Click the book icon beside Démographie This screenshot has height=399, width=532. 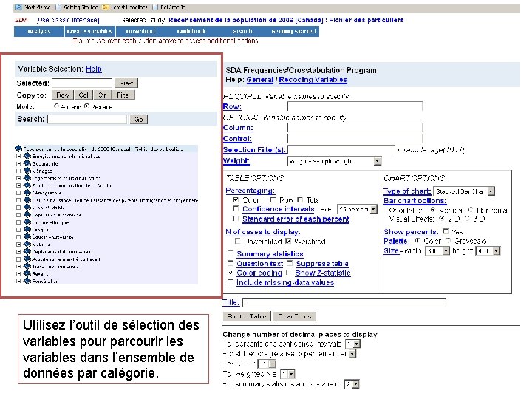(x=27, y=193)
